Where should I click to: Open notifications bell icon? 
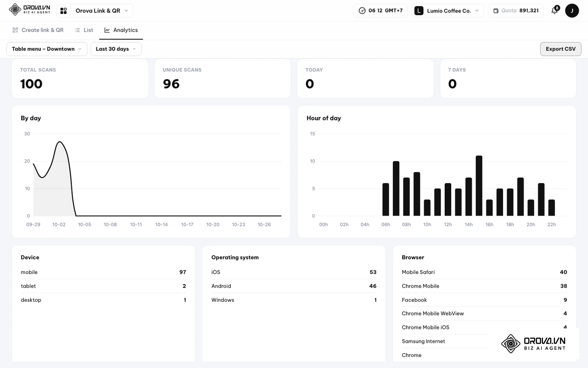click(x=555, y=10)
